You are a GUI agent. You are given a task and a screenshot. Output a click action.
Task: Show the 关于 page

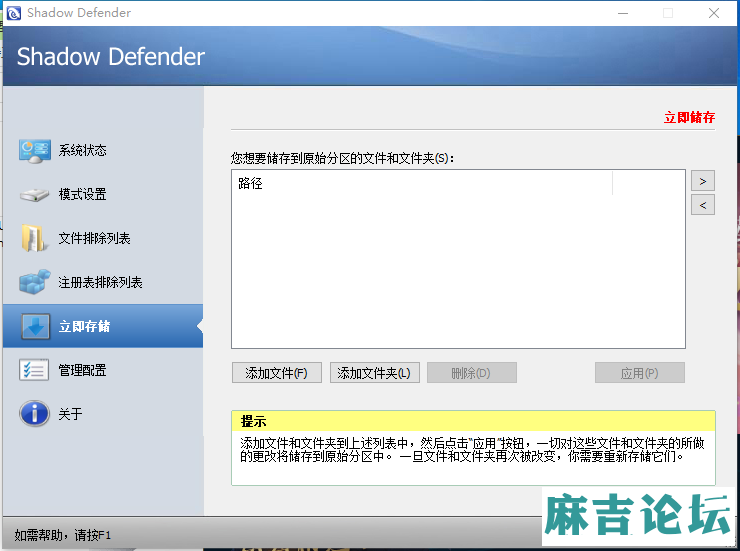[x=103, y=414]
